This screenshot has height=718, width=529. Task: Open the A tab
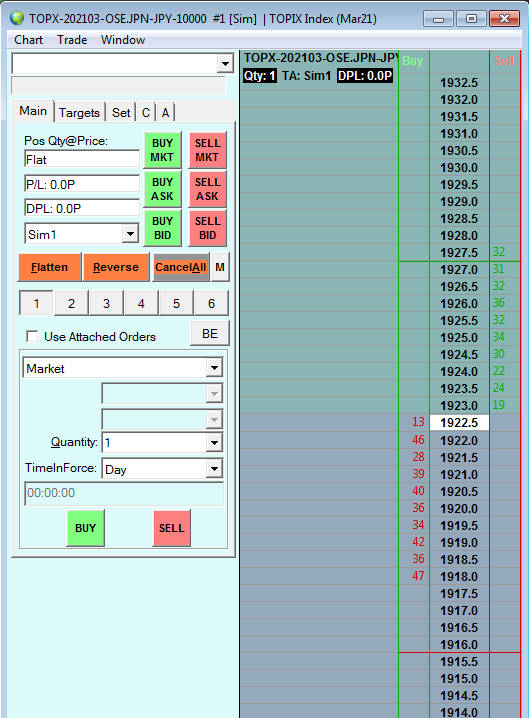[x=165, y=113]
